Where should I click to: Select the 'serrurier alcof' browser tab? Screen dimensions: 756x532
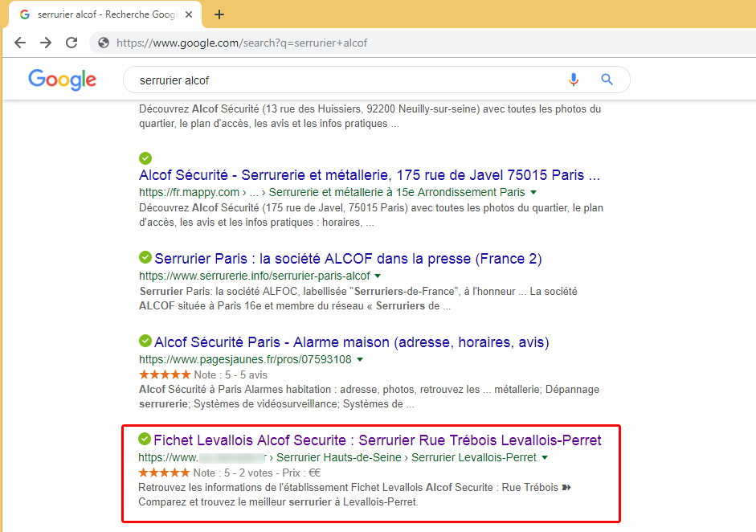click(x=104, y=14)
